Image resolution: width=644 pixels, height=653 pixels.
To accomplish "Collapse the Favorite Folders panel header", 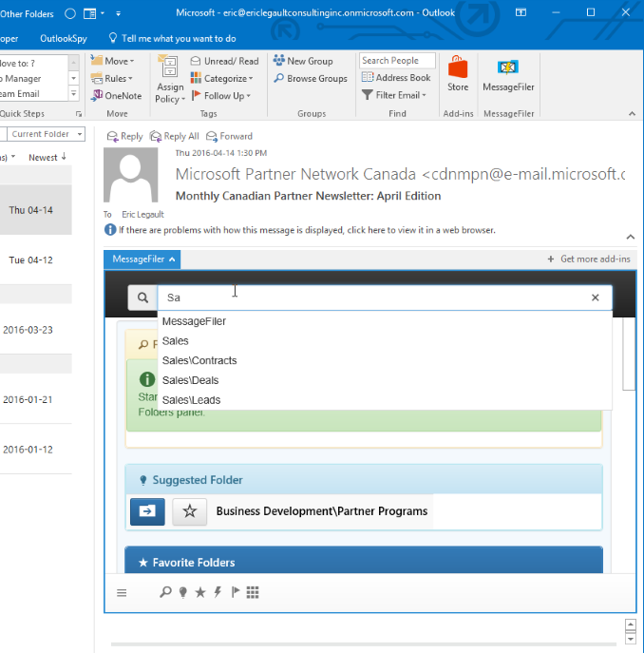I will click(364, 560).
